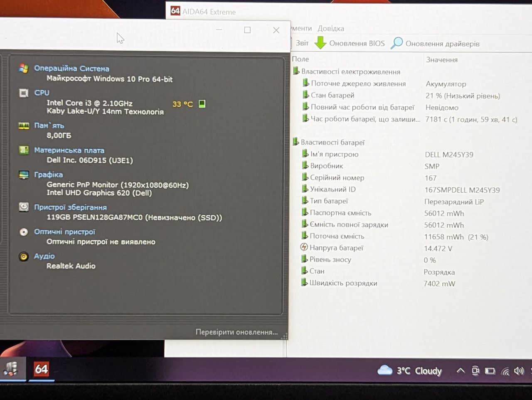
Task: Click the motherboard icon beside Материнська плата
Action: coord(24,150)
